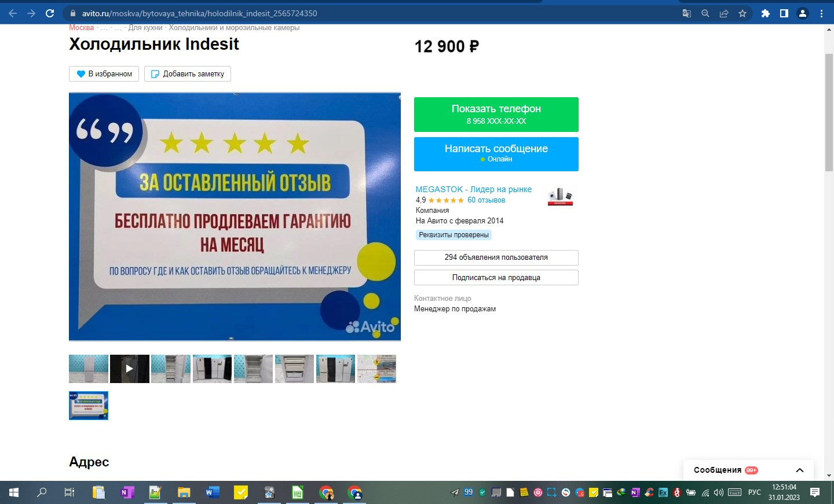This screenshot has height=504, width=834.
Task: Select the open-fridge third thumbnail
Action: pos(171,369)
